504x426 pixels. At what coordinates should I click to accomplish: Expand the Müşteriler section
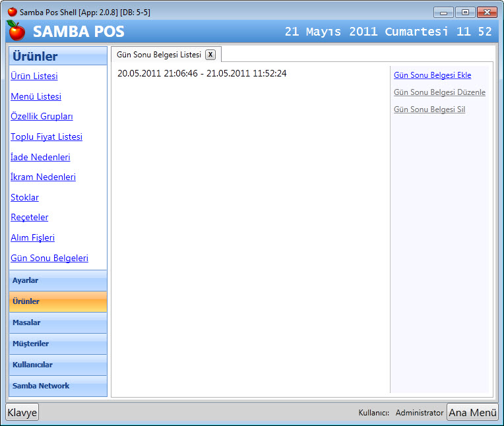click(58, 344)
